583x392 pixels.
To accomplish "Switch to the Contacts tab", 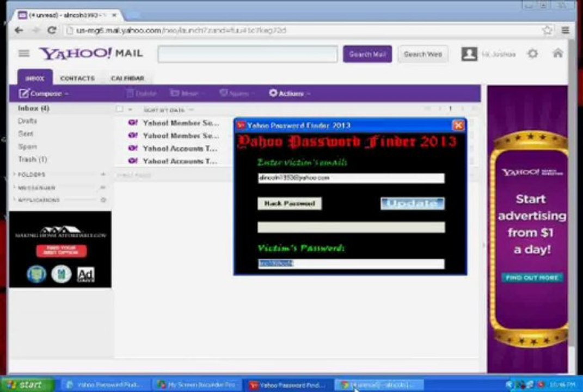I will pyautogui.click(x=77, y=78).
